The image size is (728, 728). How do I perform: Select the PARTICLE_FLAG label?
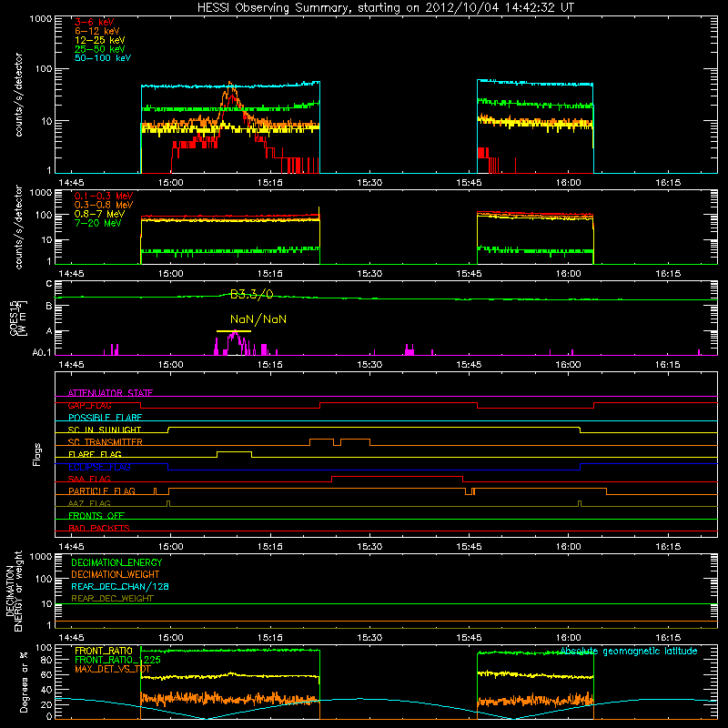pos(102,491)
